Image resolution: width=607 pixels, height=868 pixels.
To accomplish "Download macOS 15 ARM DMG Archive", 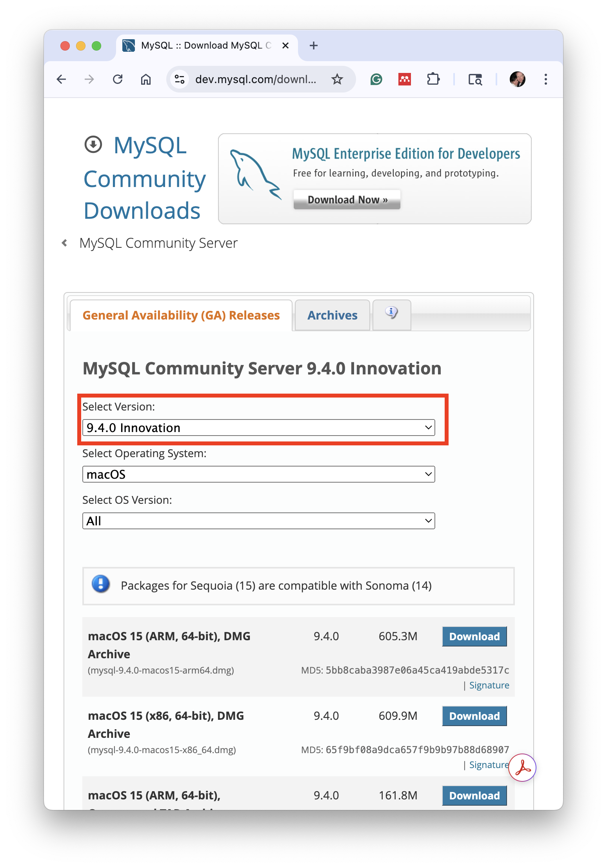I will coord(474,636).
